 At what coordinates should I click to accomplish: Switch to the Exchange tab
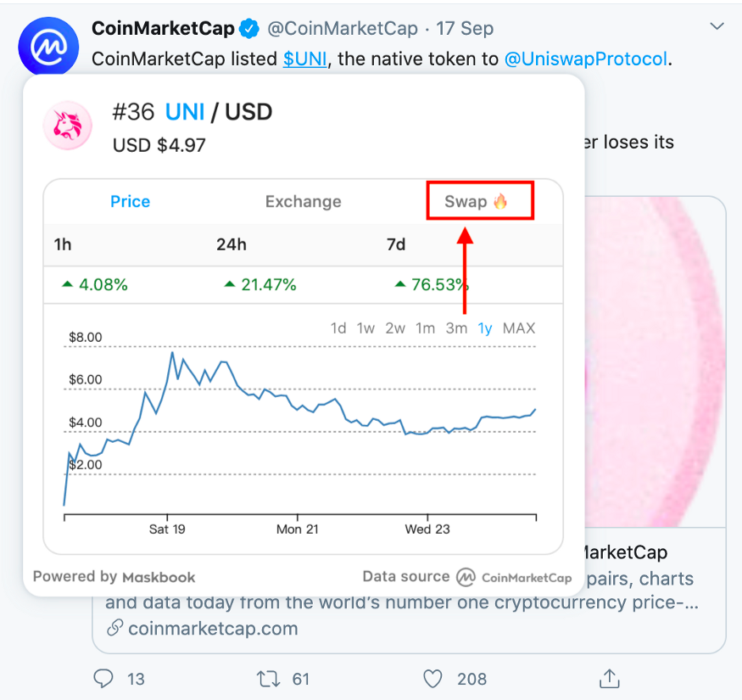pyautogui.click(x=303, y=202)
